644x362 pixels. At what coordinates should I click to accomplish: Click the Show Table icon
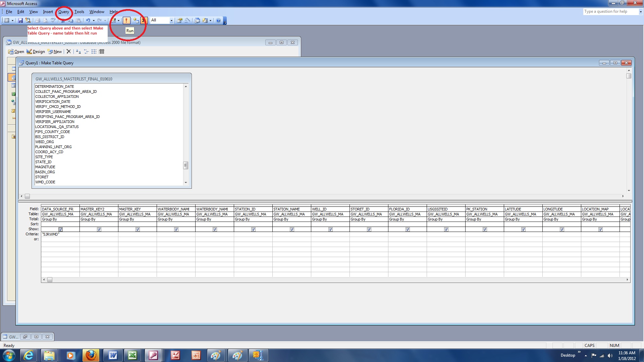[x=136, y=20]
